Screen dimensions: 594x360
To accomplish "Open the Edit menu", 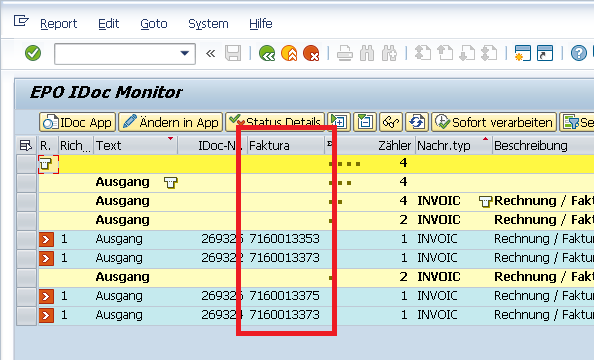I will tap(108, 24).
